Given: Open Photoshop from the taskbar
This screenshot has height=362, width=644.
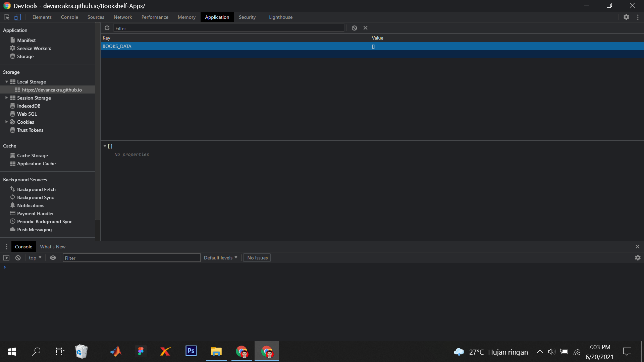Looking at the screenshot, I should tap(191, 351).
